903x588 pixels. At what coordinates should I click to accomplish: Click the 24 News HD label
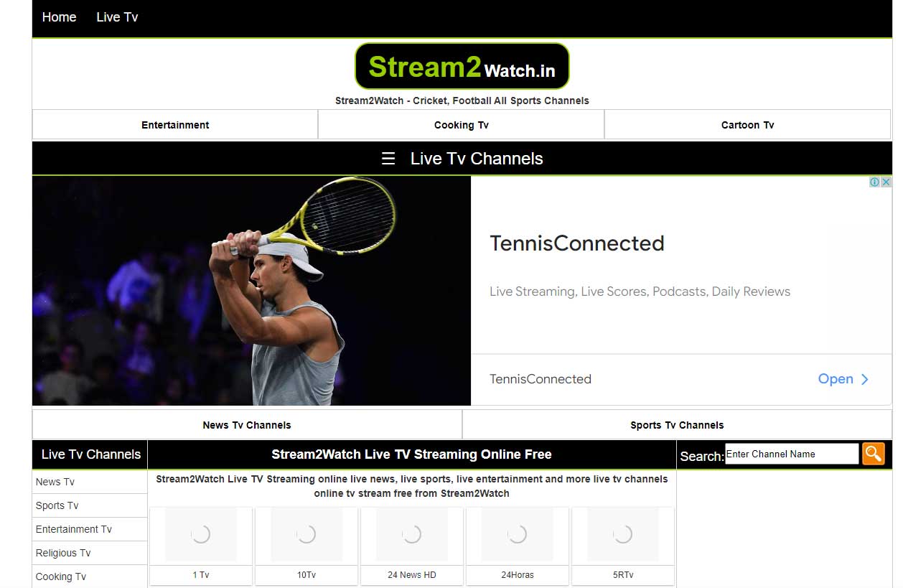coord(412,575)
